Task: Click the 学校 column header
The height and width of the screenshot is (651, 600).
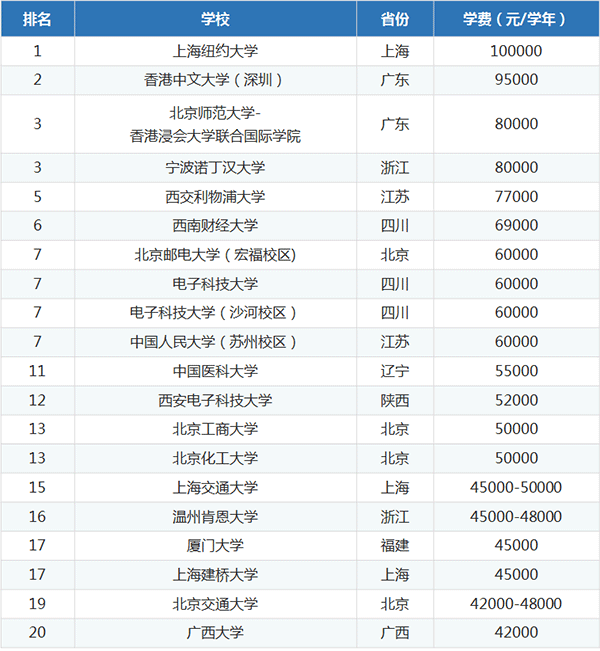Action: tap(215, 19)
